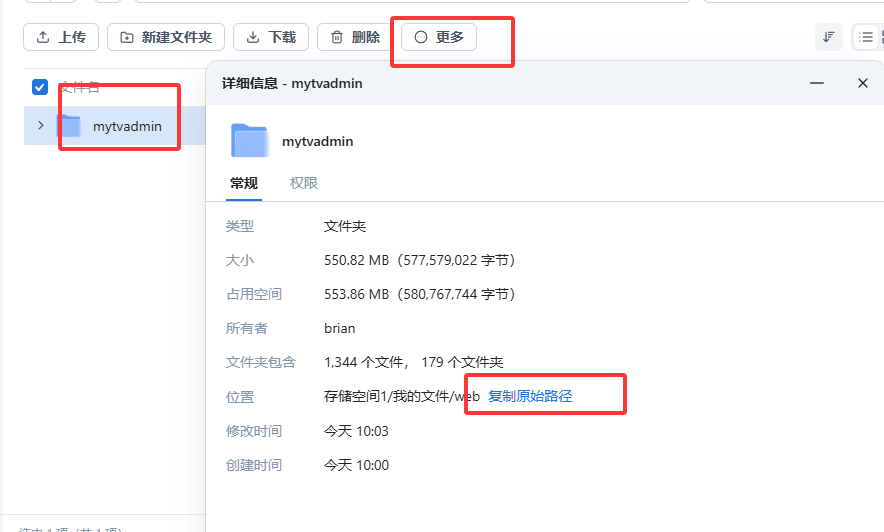Minimize the 详细信息 details dialog
884x532 pixels.
pos(815,83)
